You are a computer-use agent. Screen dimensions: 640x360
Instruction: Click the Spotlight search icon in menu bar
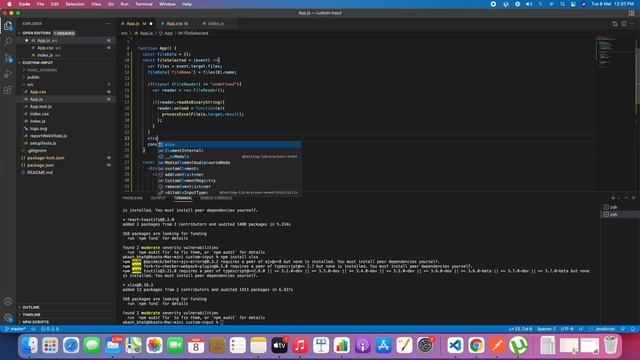tap(562, 4)
